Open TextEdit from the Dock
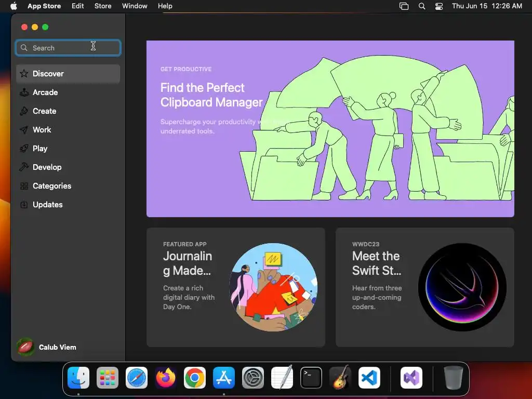Viewport: 532px width, 399px height. click(282, 378)
